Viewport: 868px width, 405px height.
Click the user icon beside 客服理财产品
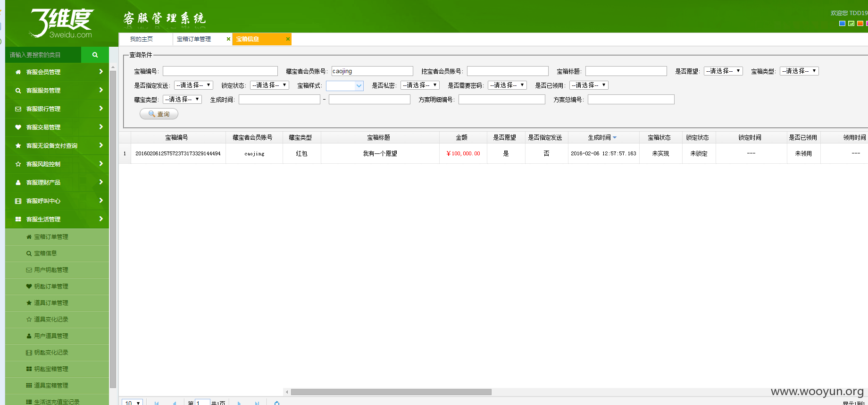pos(18,182)
